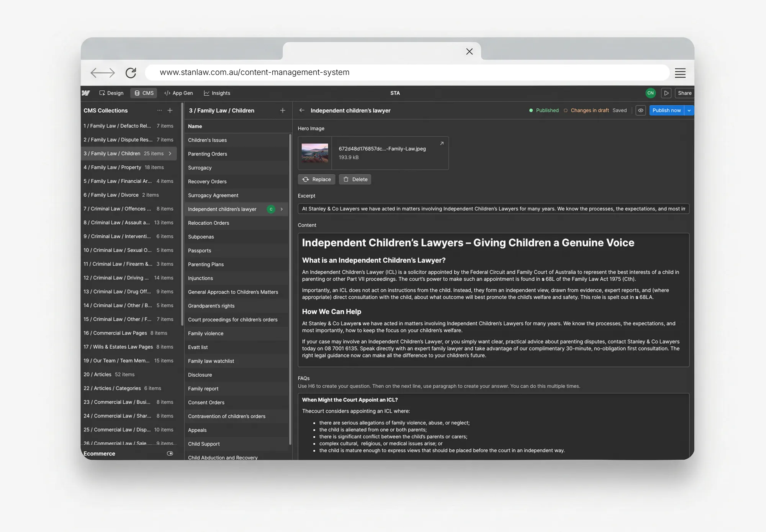This screenshot has height=532, width=766.
Task: Reload the browser page
Action: (131, 73)
